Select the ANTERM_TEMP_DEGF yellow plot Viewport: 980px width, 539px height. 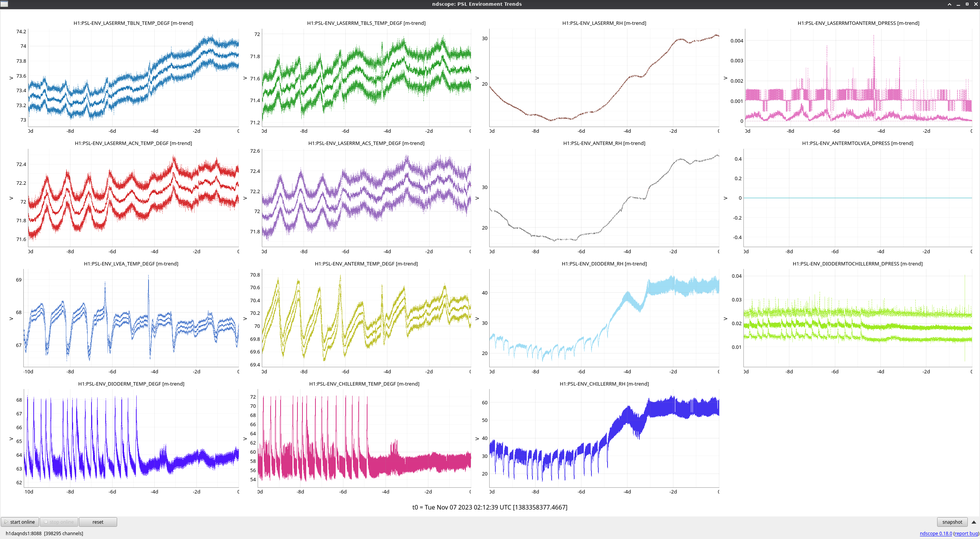click(366, 318)
